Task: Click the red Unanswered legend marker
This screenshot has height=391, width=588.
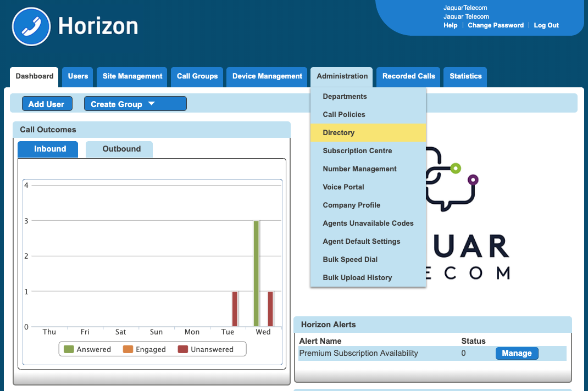Action: [182, 349]
